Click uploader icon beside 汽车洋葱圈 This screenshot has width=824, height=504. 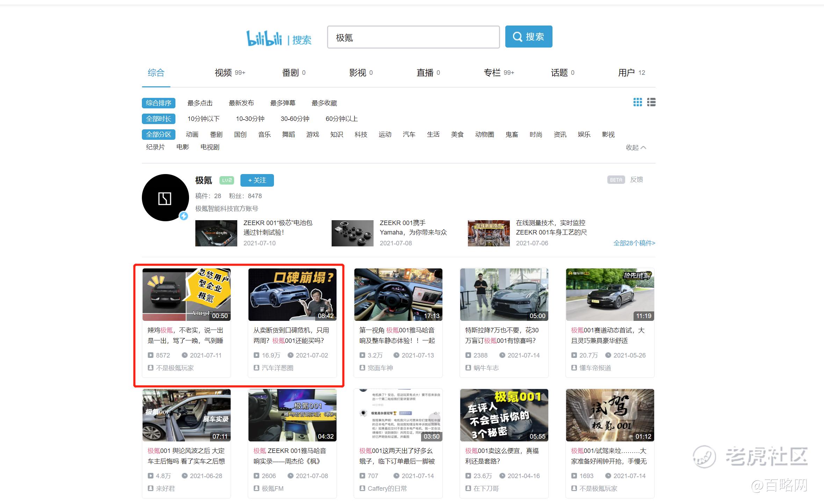tap(256, 368)
